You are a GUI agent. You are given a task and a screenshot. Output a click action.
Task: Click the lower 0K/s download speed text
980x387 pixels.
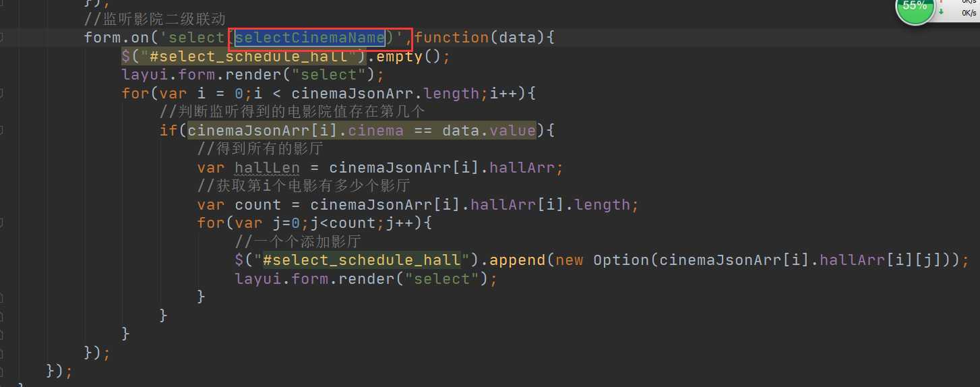[969, 12]
